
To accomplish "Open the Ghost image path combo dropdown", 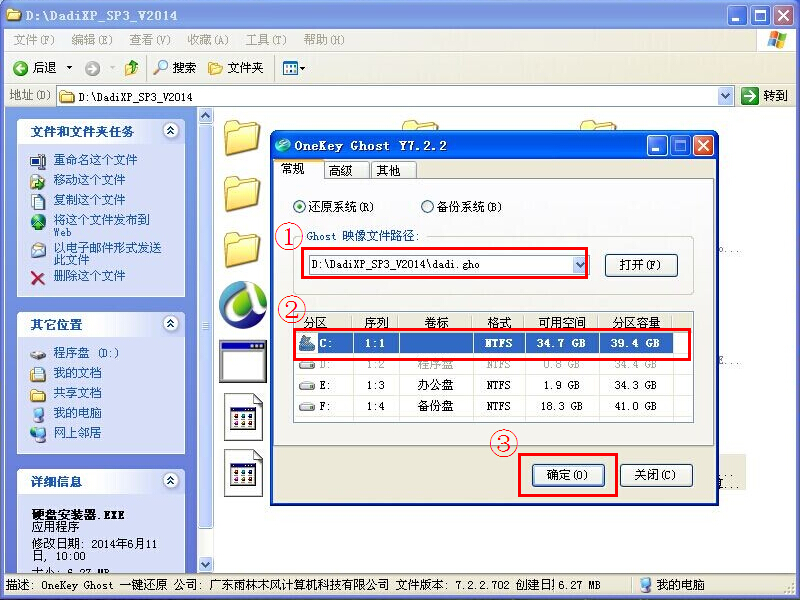I will 580,264.
